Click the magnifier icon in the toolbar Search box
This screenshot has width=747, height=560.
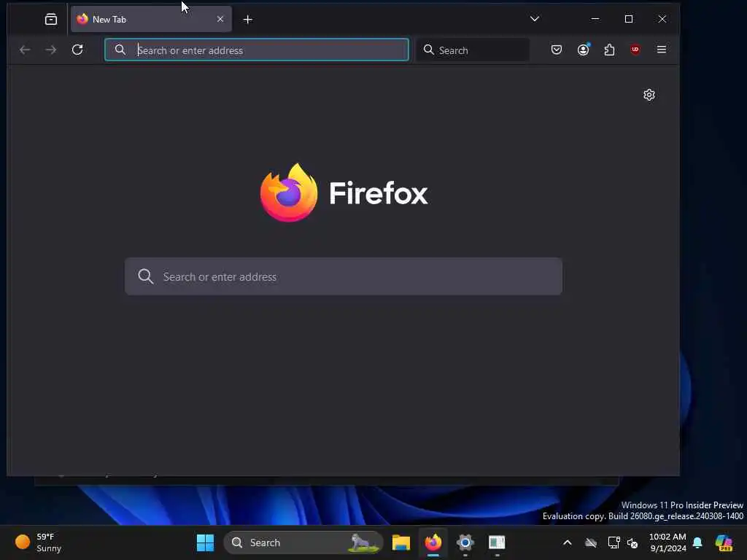(x=429, y=50)
